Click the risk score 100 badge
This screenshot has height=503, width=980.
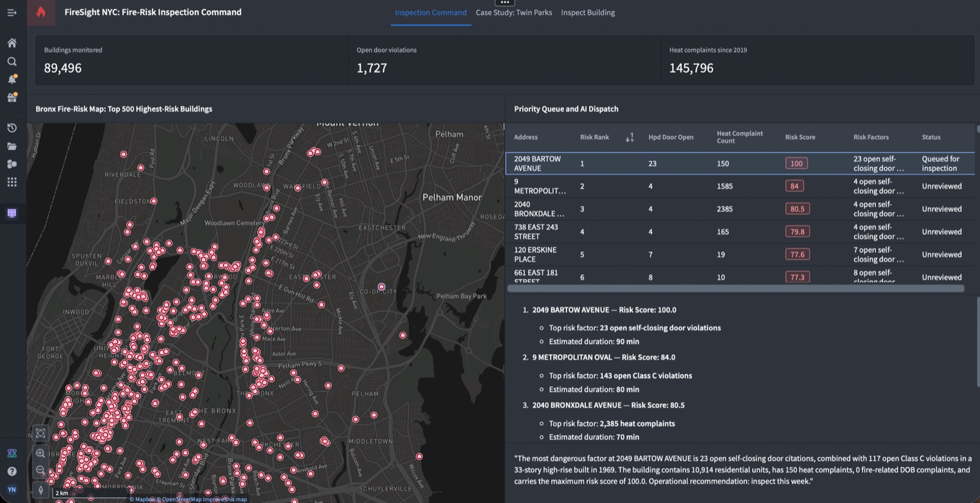click(796, 164)
